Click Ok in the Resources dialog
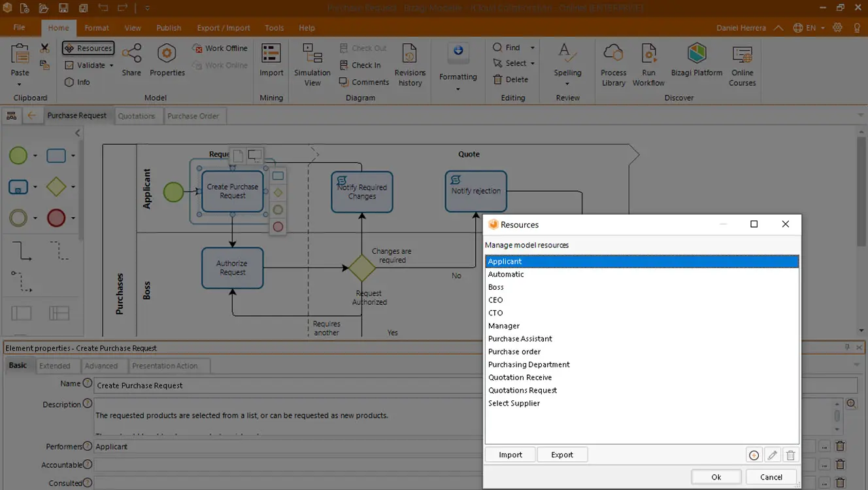 (x=716, y=477)
